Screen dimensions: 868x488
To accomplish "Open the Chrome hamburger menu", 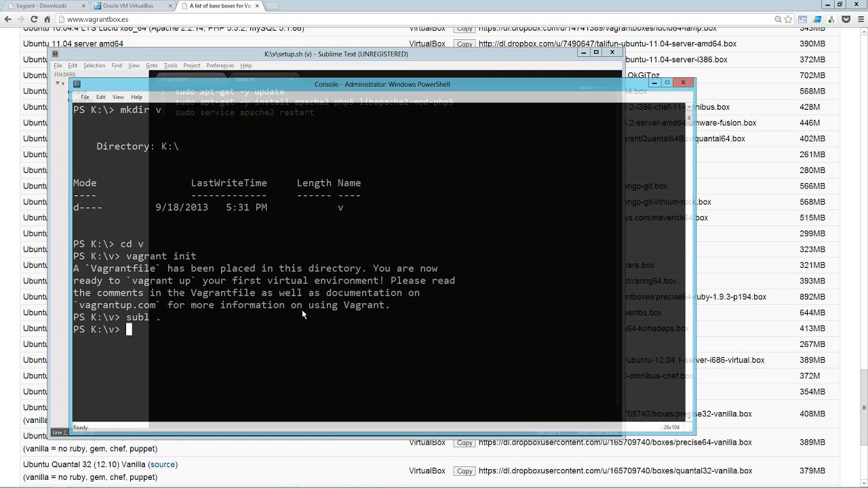I will tap(860, 20).
